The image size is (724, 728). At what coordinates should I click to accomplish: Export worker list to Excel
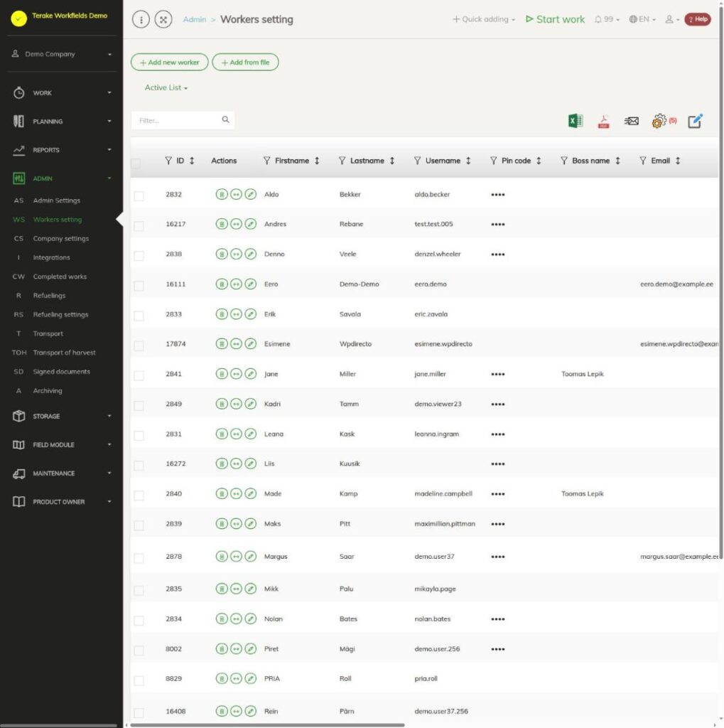click(576, 121)
